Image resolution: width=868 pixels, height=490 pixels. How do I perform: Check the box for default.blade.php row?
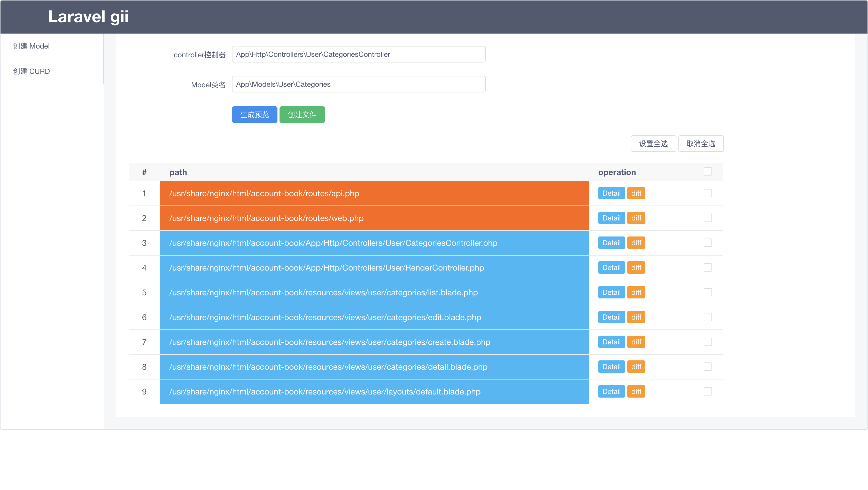click(708, 391)
